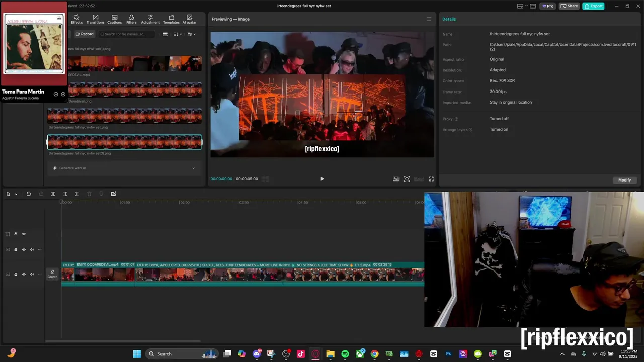Click the preview focus-frame icon
644x362 pixels.
click(x=407, y=179)
